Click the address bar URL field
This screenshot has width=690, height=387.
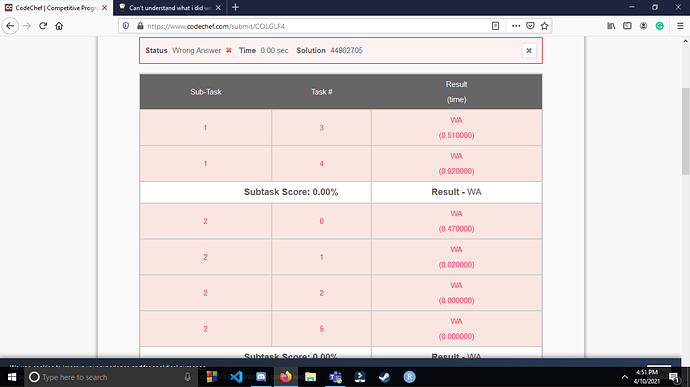(x=317, y=26)
